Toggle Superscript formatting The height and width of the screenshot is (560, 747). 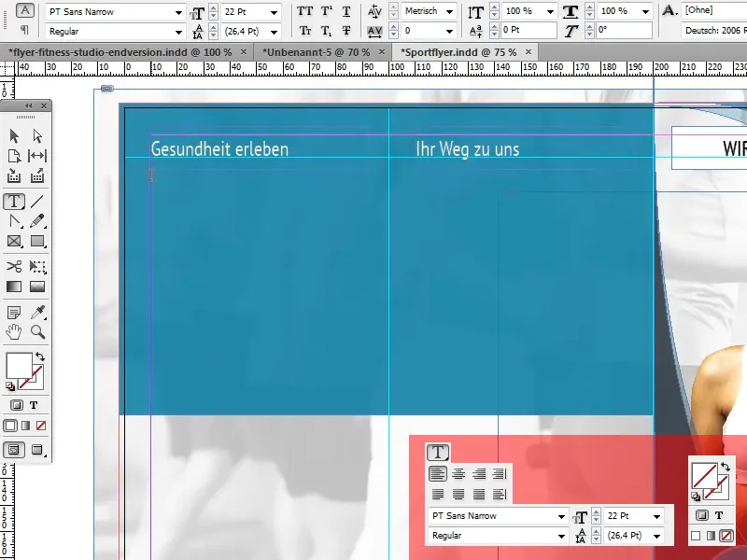[326, 11]
